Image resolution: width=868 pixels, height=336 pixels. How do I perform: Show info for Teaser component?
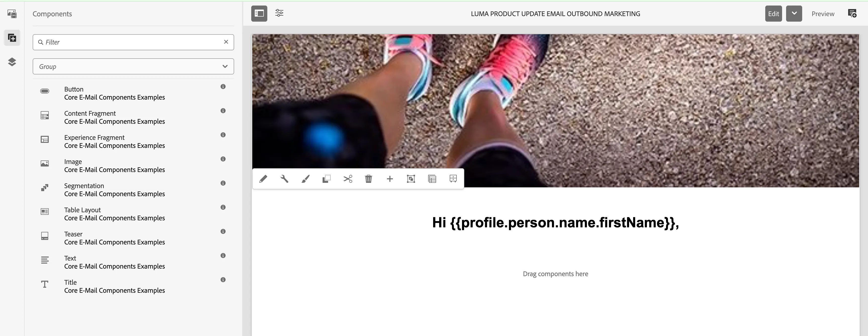[x=223, y=231]
